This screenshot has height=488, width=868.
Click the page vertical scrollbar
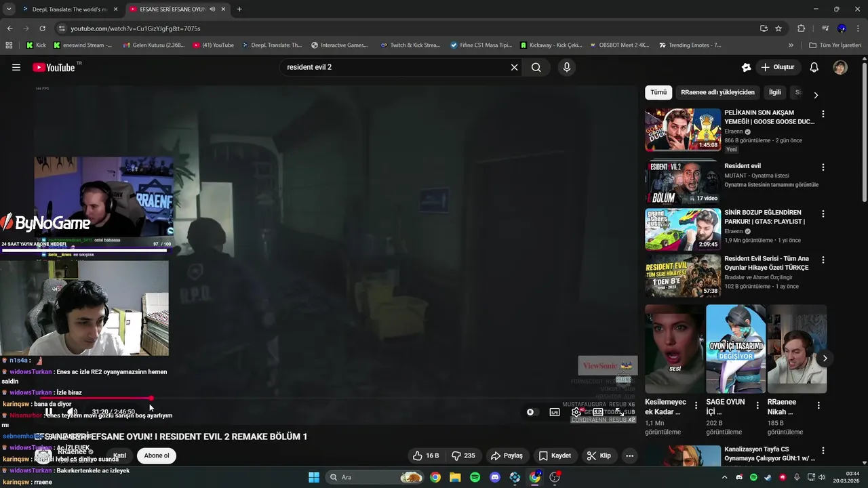(864, 132)
